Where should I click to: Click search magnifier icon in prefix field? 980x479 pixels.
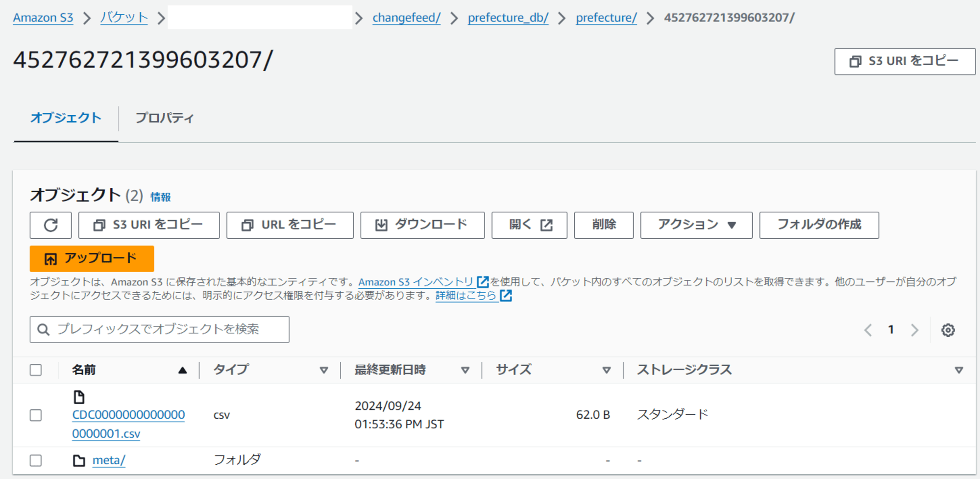43,329
